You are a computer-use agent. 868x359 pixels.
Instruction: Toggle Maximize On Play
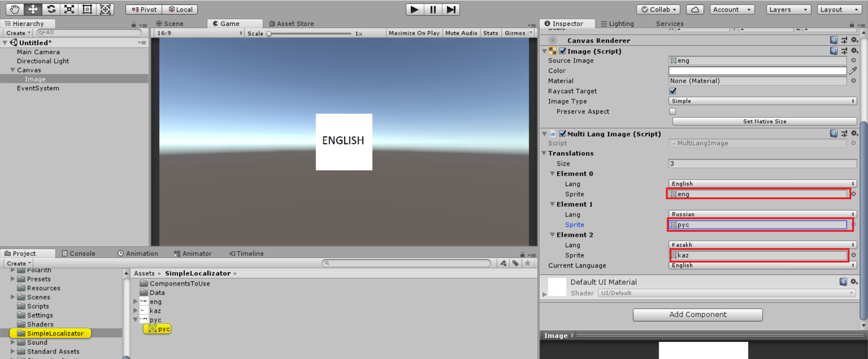point(414,33)
